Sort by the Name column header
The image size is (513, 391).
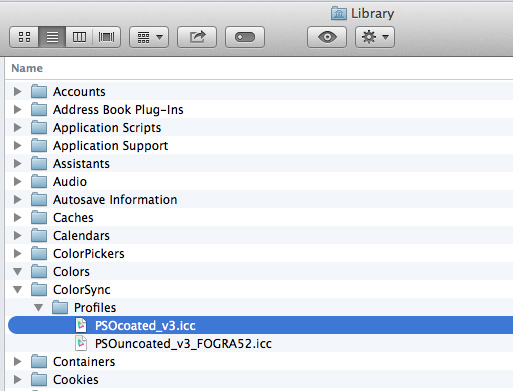pos(27,68)
